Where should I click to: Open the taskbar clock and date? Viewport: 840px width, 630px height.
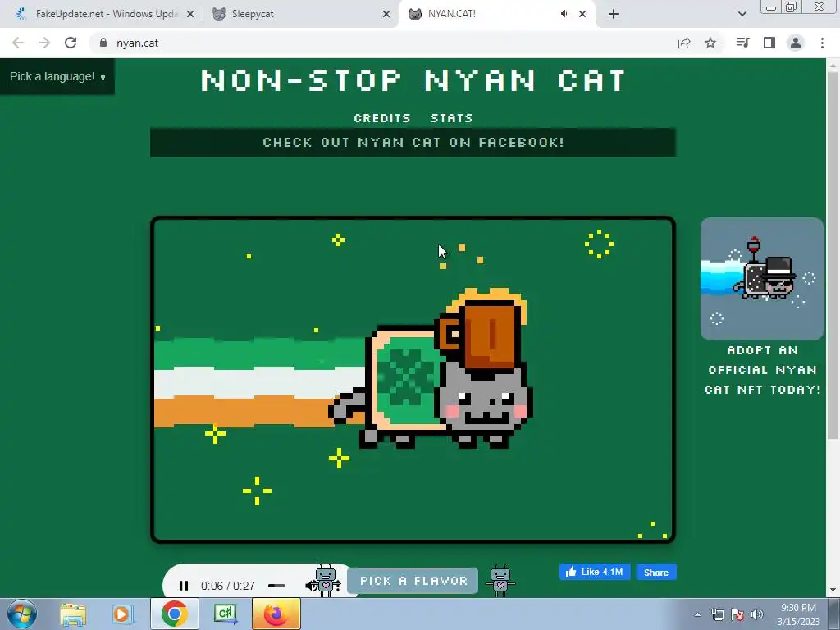pos(798,614)
